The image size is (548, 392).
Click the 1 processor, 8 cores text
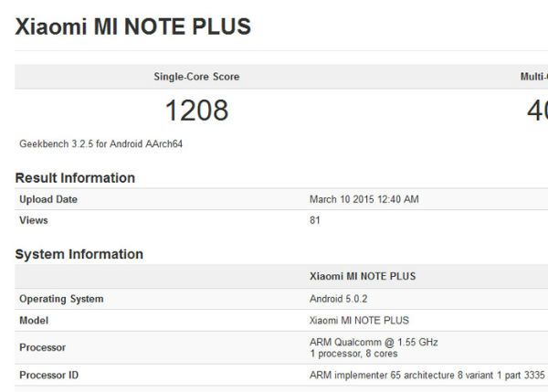(353, 354)
